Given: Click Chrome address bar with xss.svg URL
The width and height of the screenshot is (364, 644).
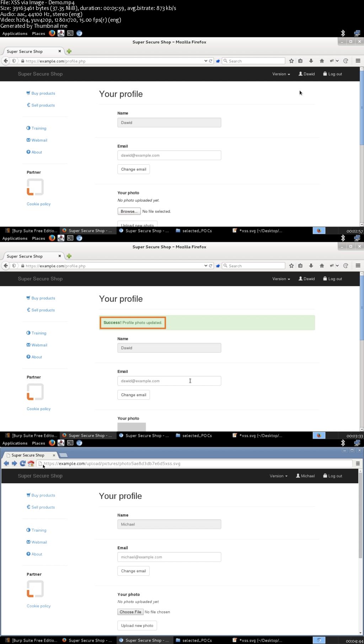Looking at the screenshot, I should pos(194,463).
